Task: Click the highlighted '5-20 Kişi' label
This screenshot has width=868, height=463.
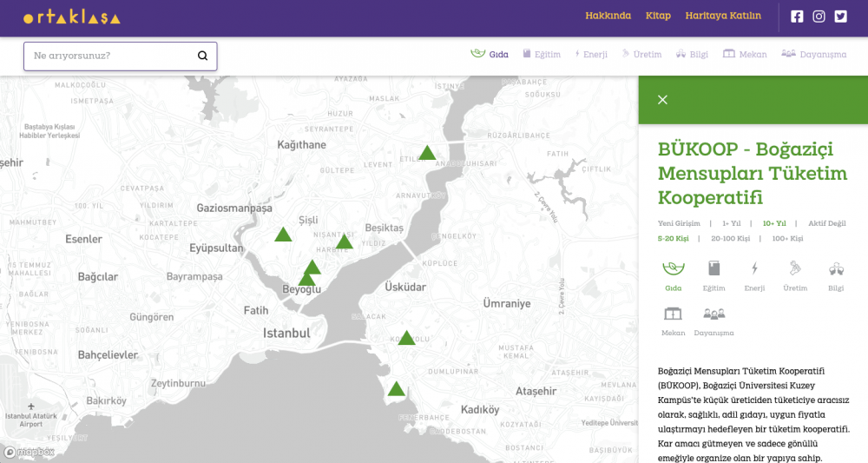Action: tap(674, 238)
